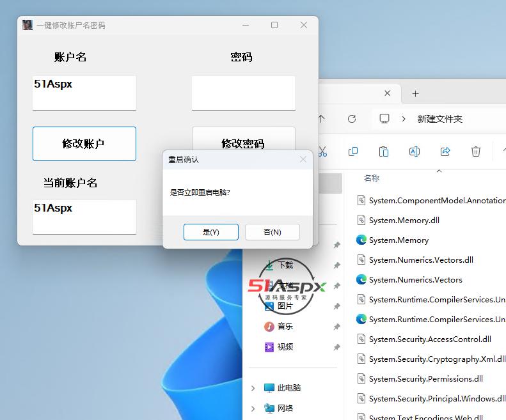The width and height of the screenshot is (506, 420).
Task: Click the rename icon in Explorer toolbar
Action: pos(414,152)
